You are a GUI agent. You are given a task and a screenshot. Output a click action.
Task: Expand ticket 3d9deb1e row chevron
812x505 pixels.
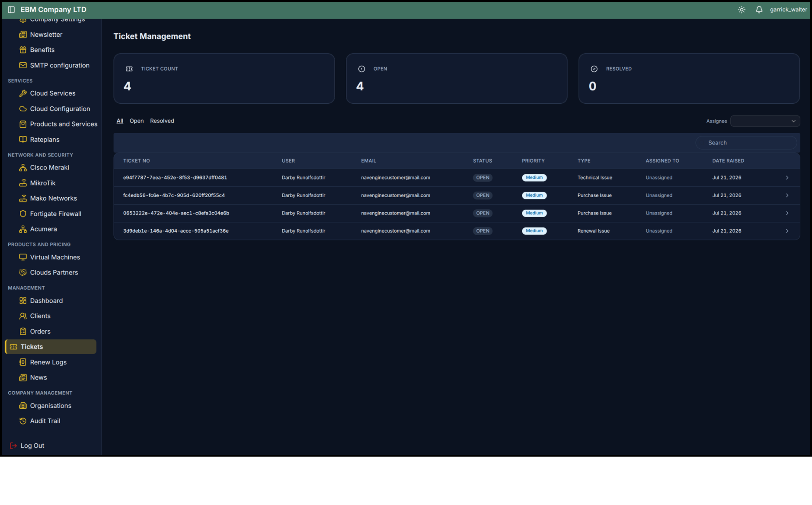(x=787, y=231)
